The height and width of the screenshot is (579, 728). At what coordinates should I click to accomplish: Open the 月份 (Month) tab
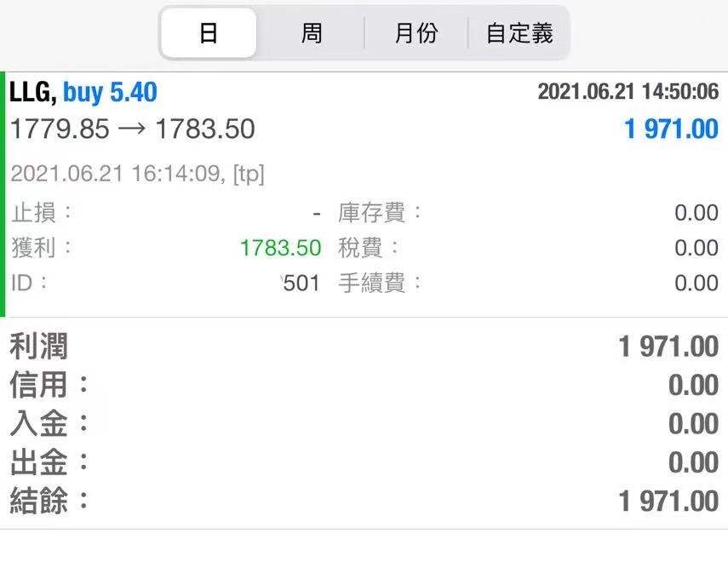click(x=415, y=32)
